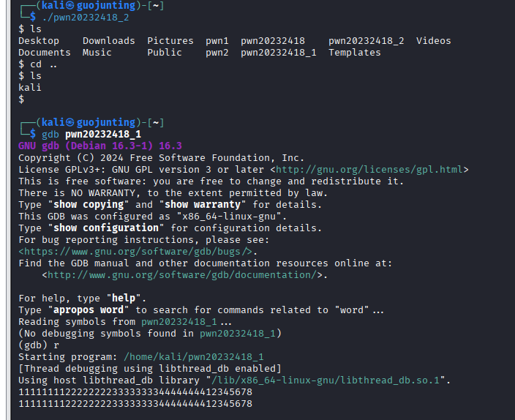The image size is (515, 420).
Task: Click the bold 'apropos word' text
Action: pyautogui.click(x=89, y=310)
